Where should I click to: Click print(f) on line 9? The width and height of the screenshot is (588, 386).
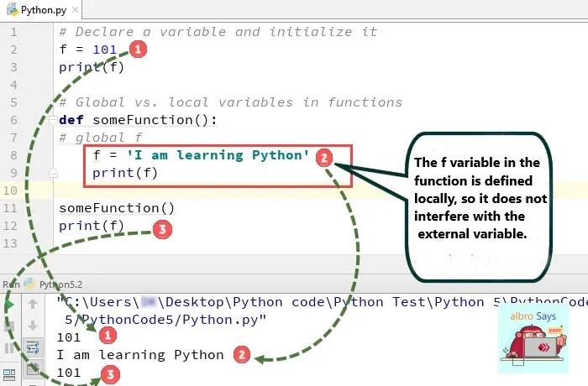pyautogui.click(x=125, y=173)
